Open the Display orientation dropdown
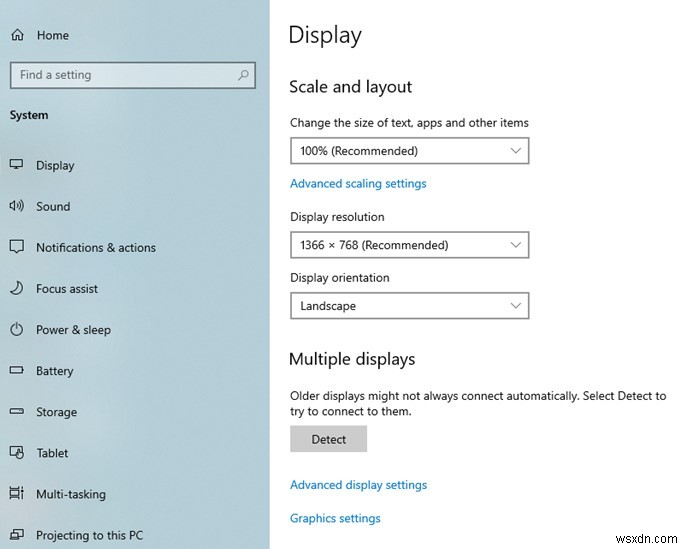This screenshot has width=689, height=549. [x=408, y=306]
